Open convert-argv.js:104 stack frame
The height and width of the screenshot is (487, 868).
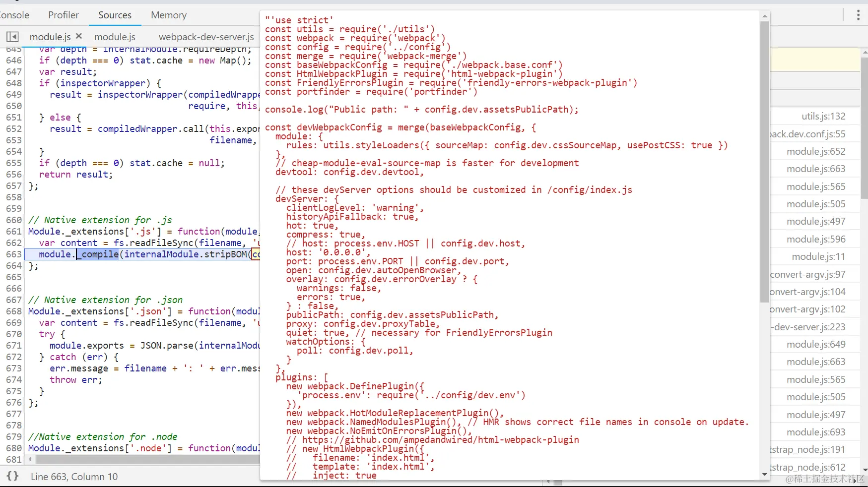pyautogui.click(x=808, y=292)
